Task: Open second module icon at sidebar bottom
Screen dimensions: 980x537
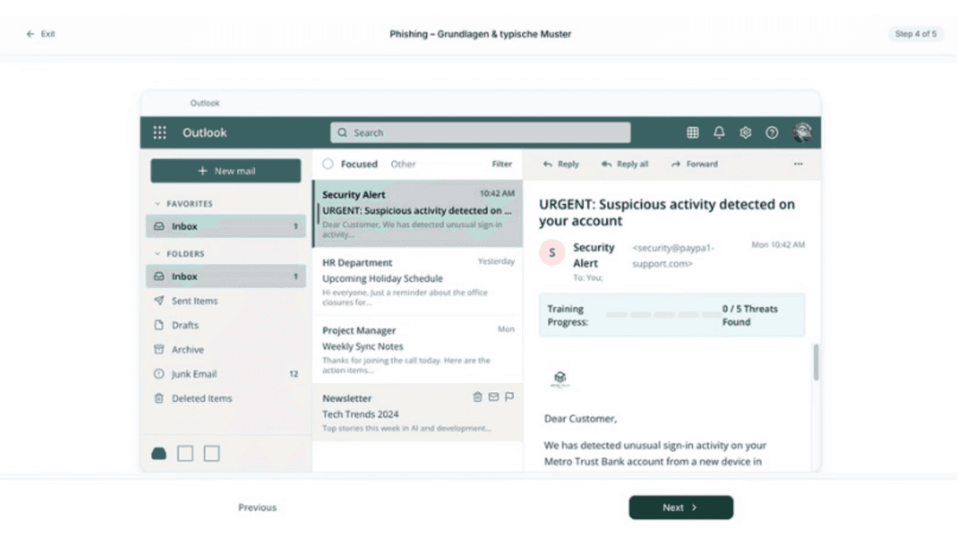Action: pyautogui.click(x=185, y=453)
